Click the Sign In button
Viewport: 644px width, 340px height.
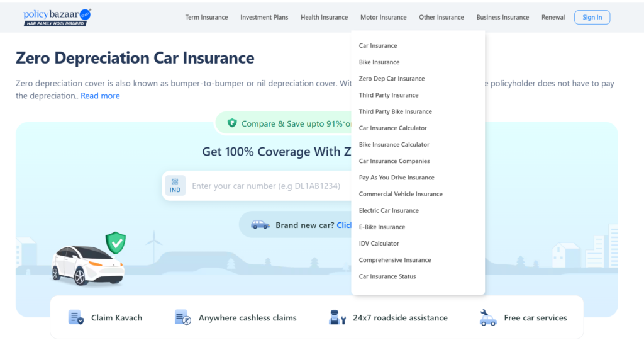(x=592, y=17)
